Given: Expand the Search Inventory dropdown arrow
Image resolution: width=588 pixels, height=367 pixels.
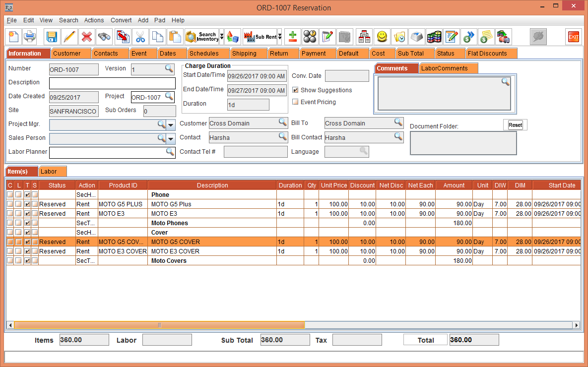Looking at the screenshot, I should 222,37.
